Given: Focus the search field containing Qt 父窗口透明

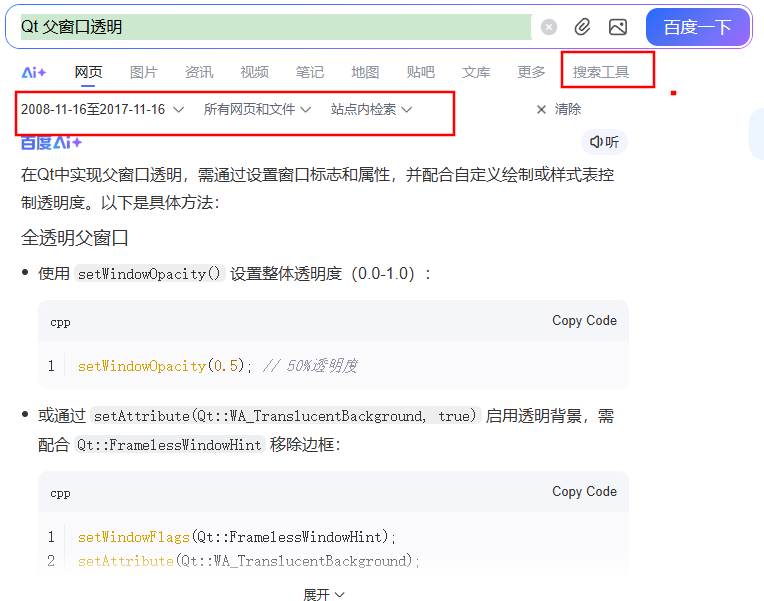Looking at the screenshot, I should (x=276, y=27).
